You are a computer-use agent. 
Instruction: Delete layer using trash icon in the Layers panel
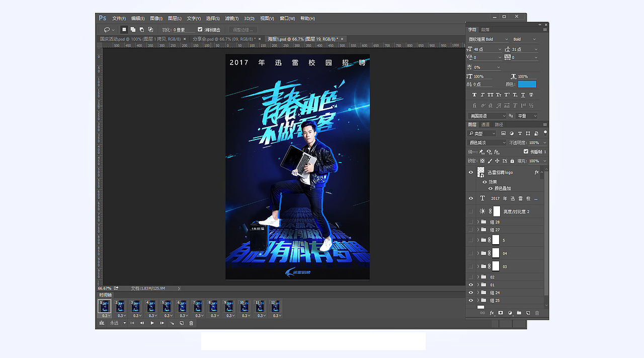(537, 313)
